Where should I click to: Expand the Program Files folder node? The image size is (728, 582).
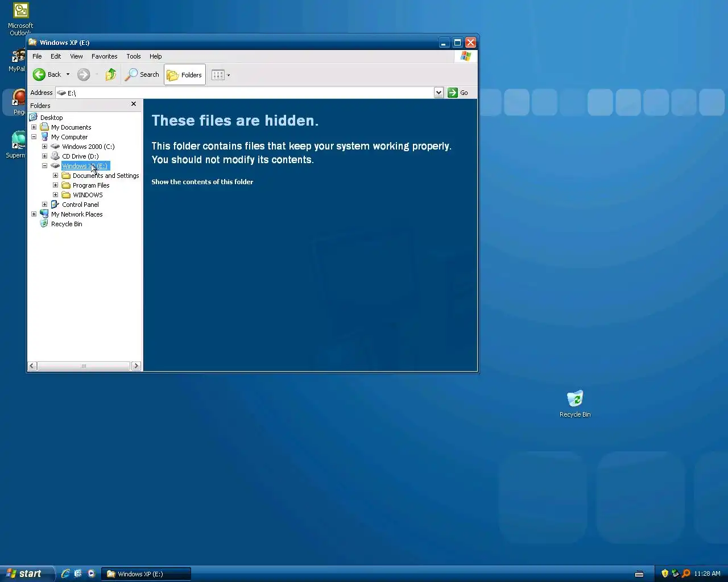point(55,185)
